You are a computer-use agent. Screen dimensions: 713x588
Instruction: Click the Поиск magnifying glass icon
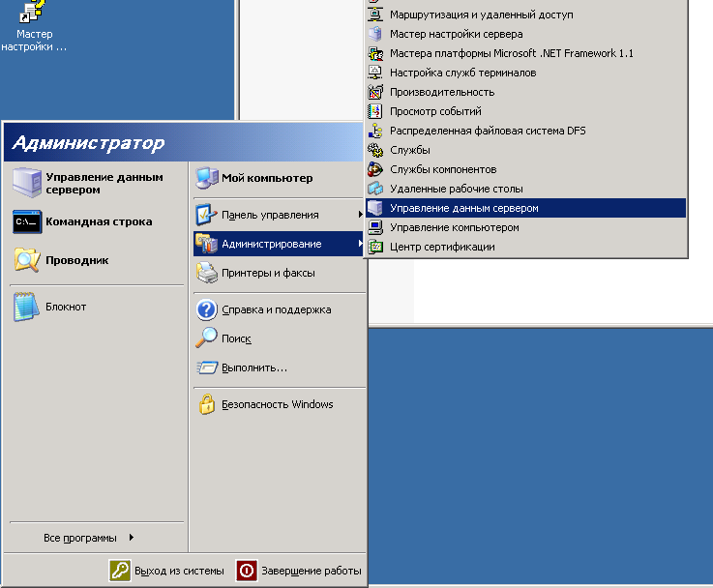206,338
